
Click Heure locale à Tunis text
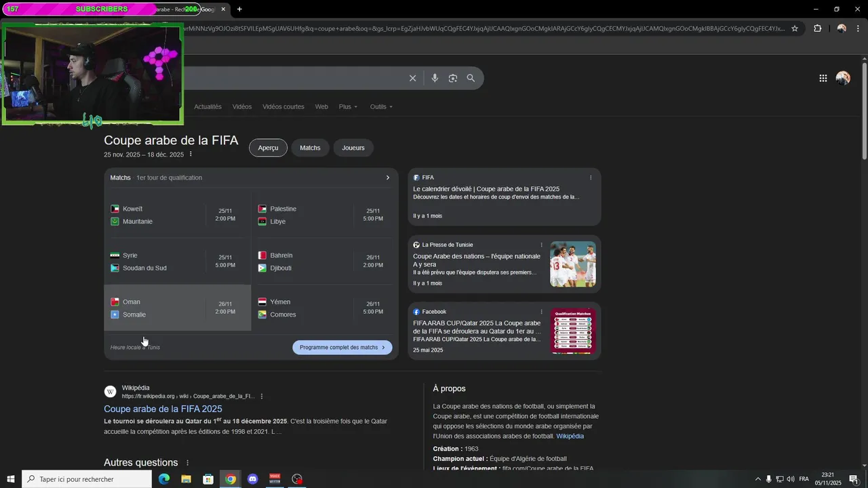tap(135, 348)
